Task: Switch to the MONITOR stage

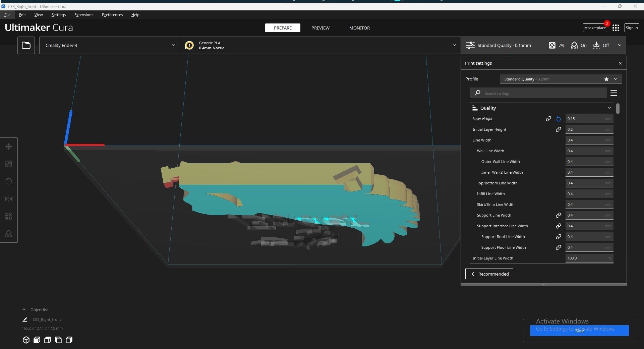Action: pos(359,28)
